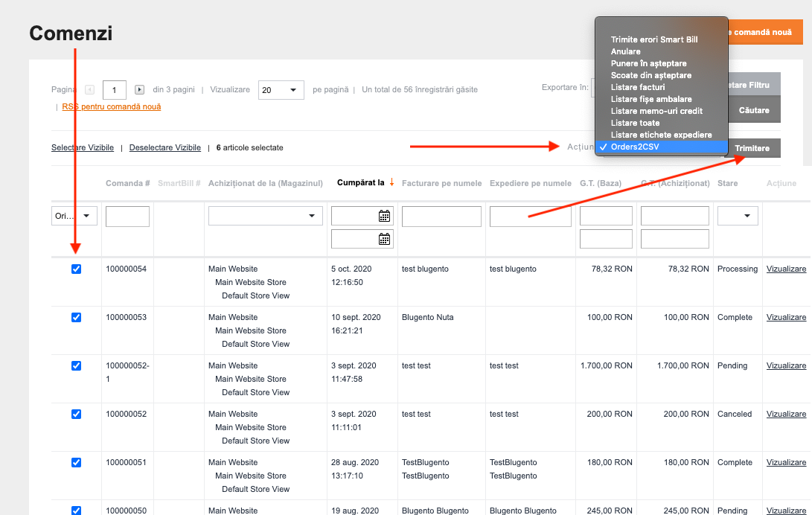This screenshot has height=515, width=812.
Task: Click the Căutare search button
Action: (x=754, y=110)
